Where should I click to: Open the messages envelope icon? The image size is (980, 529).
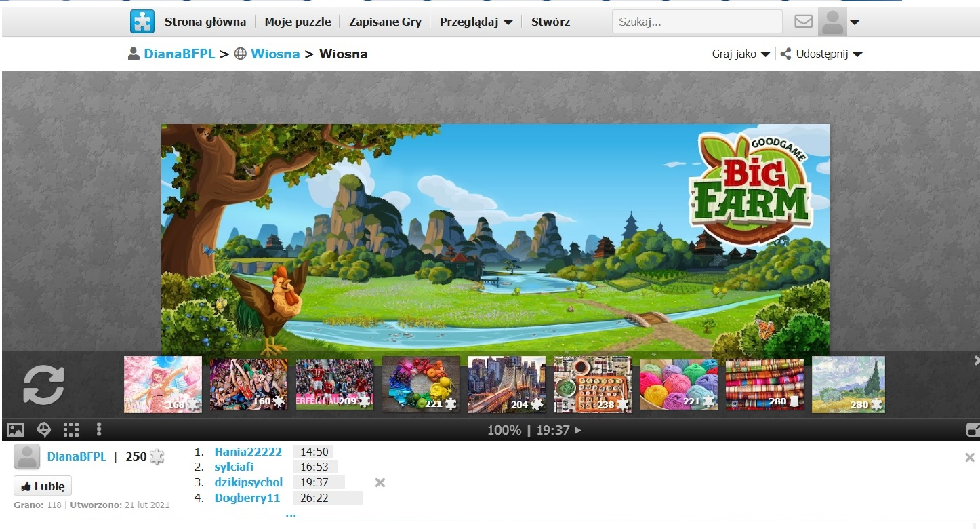803,22
